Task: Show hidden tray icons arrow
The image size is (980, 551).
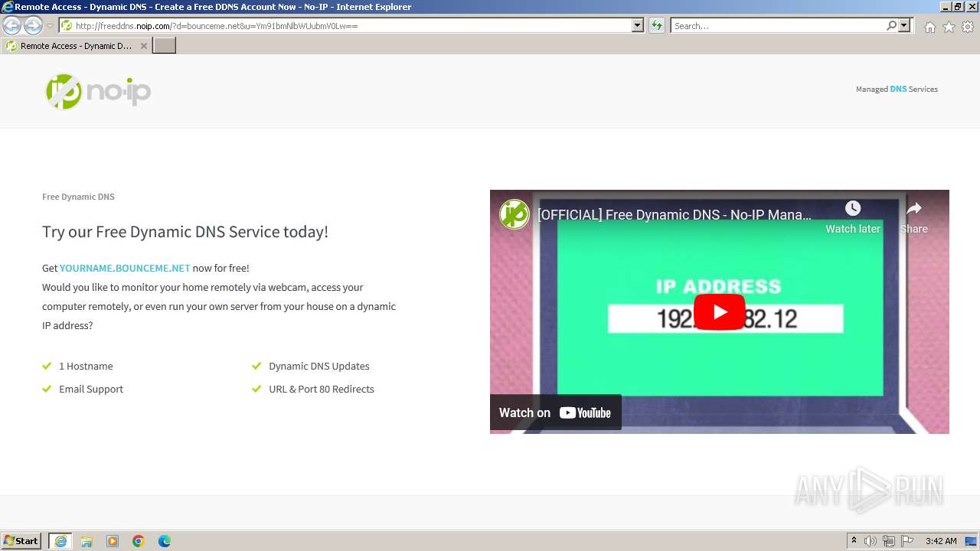Action: (854, 540)
